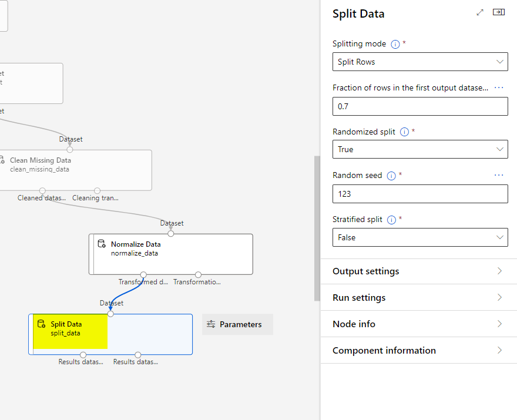The width and height of the screenshot is (517, 420).
Task: Click the Fraction of rows input field
Action: pos(419,106)
